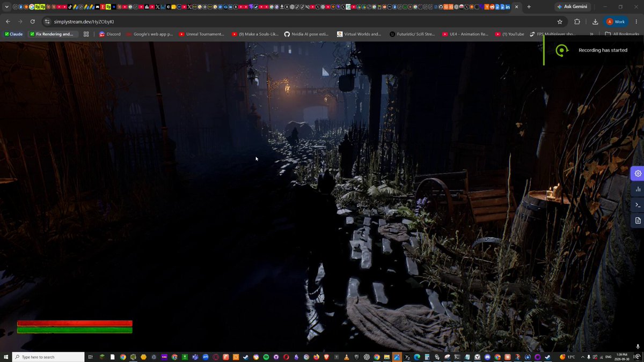Open the document icon in the side panel

click(638, 220)
